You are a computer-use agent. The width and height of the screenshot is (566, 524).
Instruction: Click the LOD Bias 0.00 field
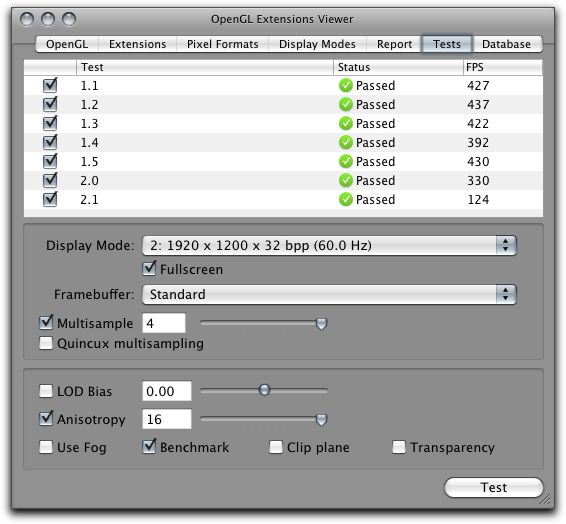click(x=167, y=391)
